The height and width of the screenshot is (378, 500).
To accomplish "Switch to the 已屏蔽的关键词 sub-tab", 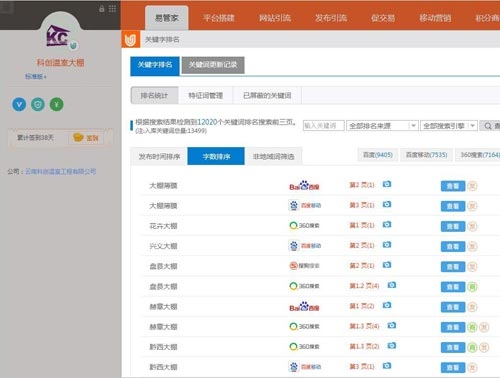I will 267,96.
